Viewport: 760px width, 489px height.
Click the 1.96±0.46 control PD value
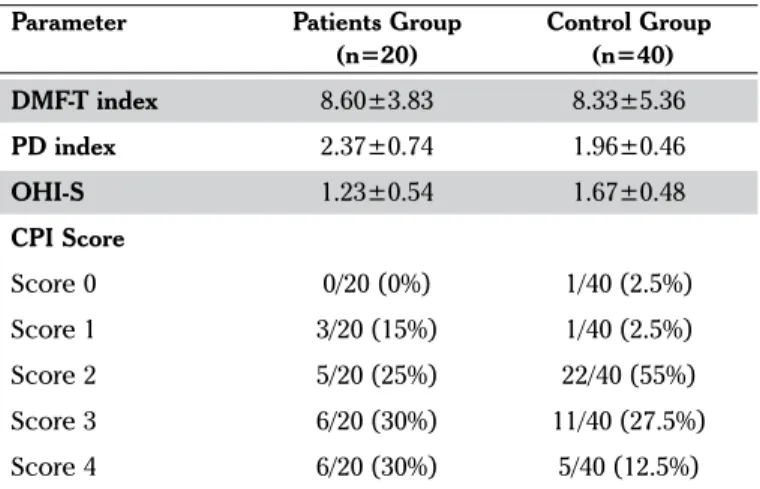click(x=629, y=146)
